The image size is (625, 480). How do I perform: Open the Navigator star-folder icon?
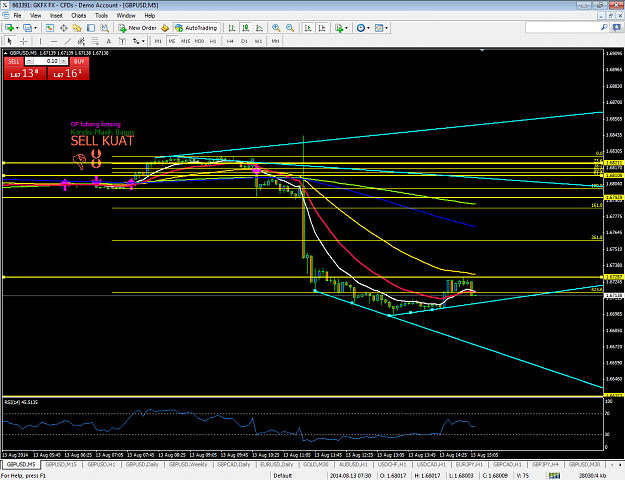coord(77,28)
